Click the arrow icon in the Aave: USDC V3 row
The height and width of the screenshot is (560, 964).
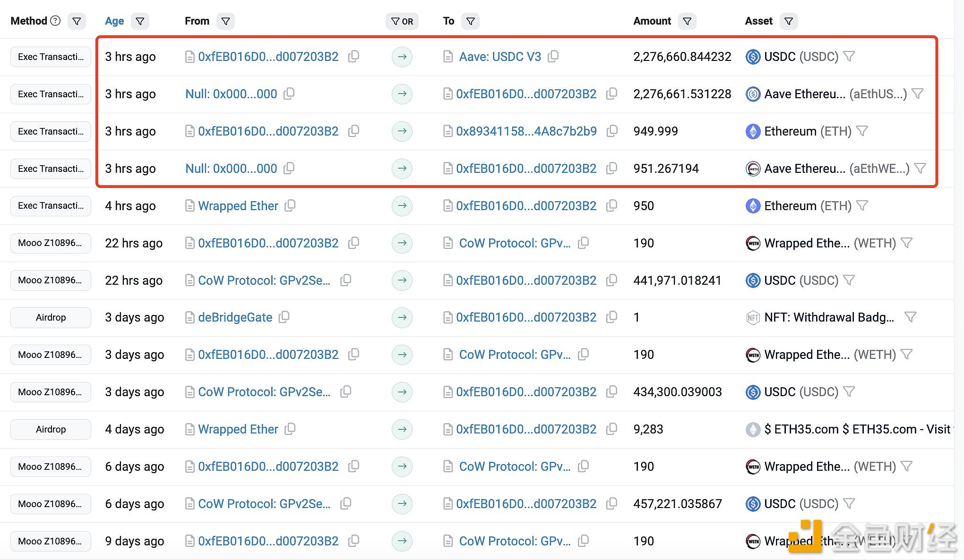coord(402,57)
